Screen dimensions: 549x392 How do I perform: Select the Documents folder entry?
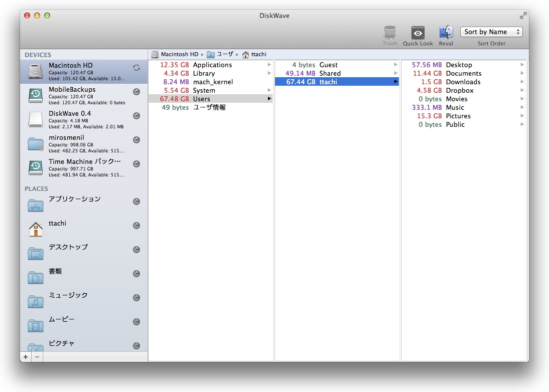(x=463, y=73)
